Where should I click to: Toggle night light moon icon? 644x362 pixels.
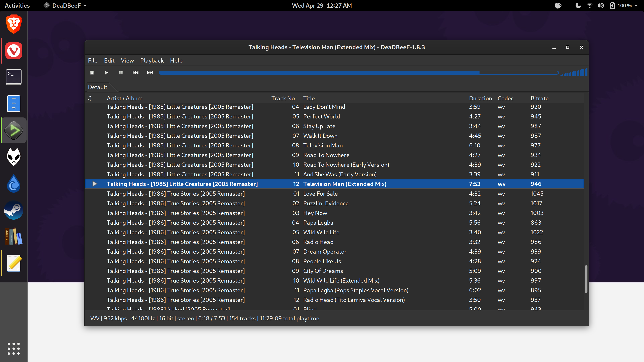click(578, 5)
